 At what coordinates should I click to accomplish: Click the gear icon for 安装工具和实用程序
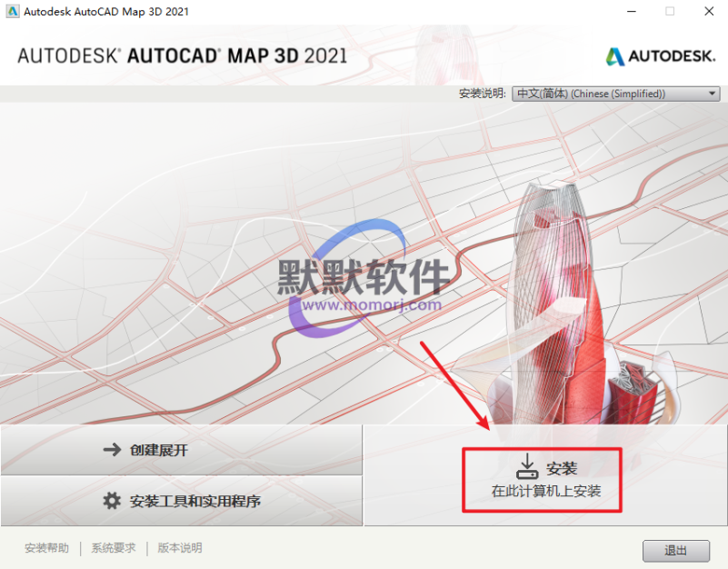click(x=112, y=501)
